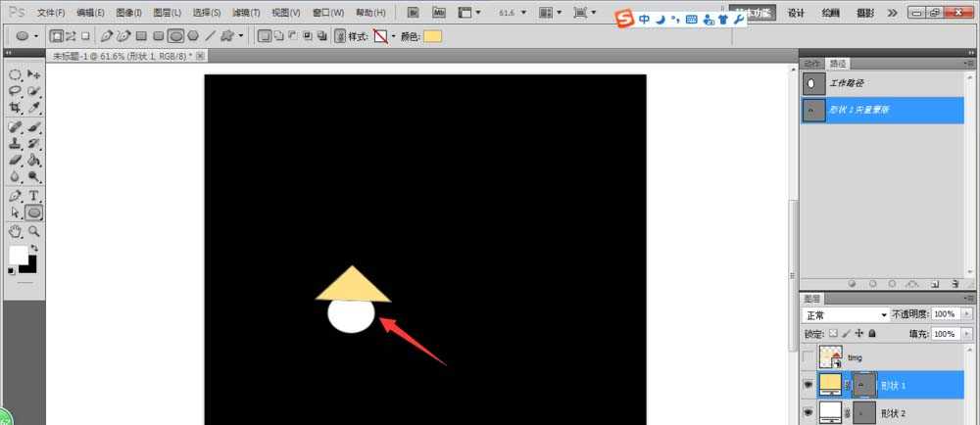Image resolution: width=980 pixels, height=425 pixels.
Task: Select the Dodge tool
Action: coord(34,176)
